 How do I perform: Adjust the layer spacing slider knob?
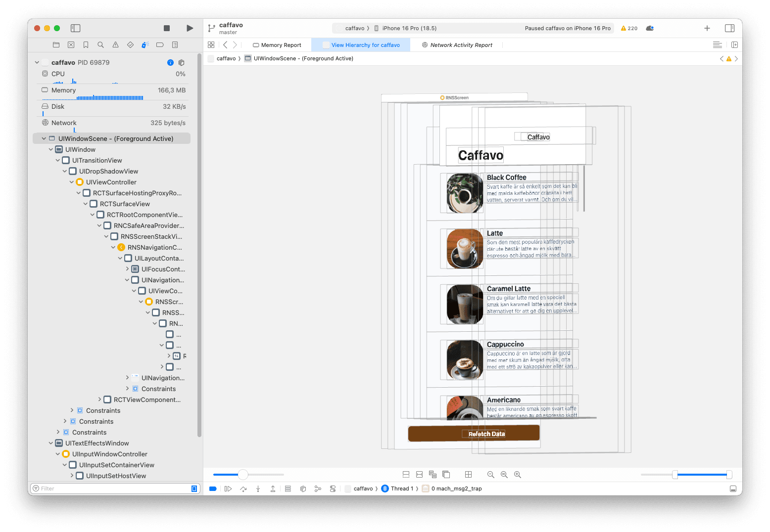click(242, 475)
